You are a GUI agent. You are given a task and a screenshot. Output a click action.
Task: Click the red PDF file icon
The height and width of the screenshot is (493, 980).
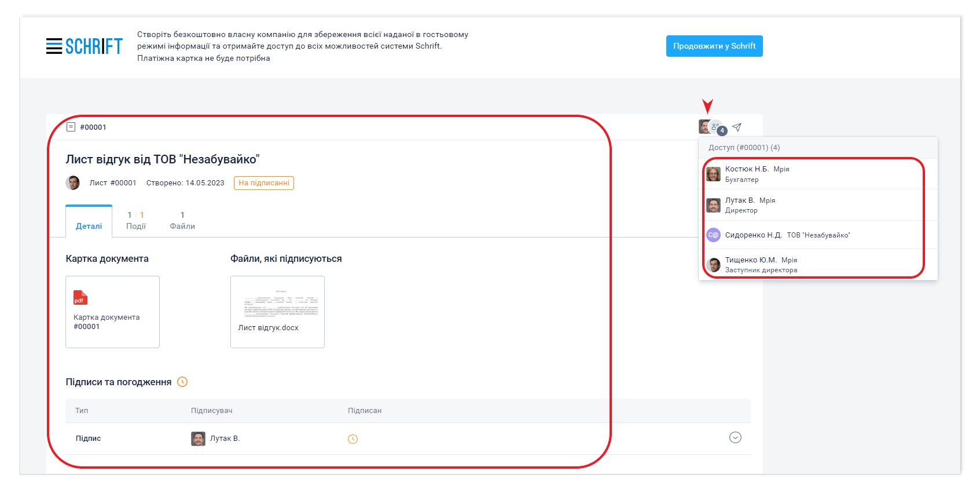point(80,297)
